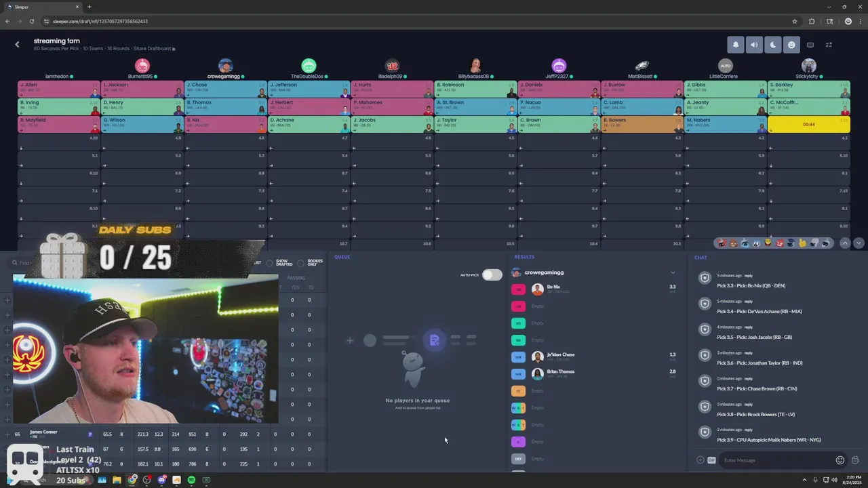Open the emoji smiley button
This screenshot has height=488, width=868.
point(791,45)
